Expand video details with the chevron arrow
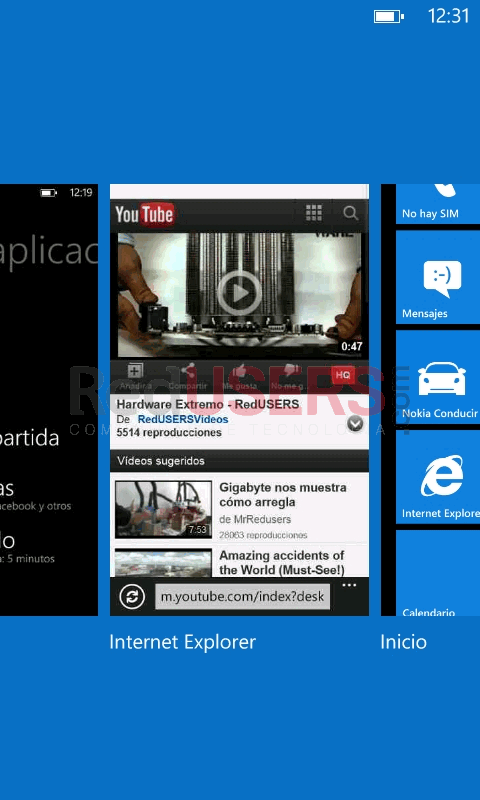This screenshot has height=800, width=480. point(355,423)
